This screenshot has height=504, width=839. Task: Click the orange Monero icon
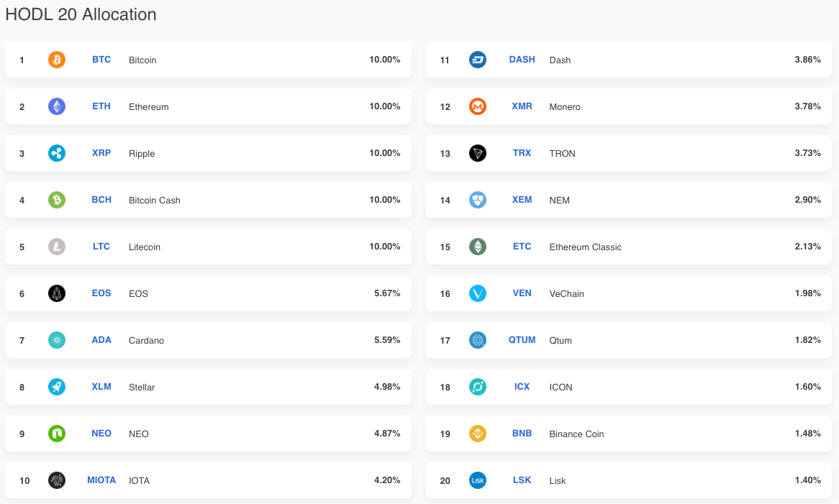click(x=478, y=106)
